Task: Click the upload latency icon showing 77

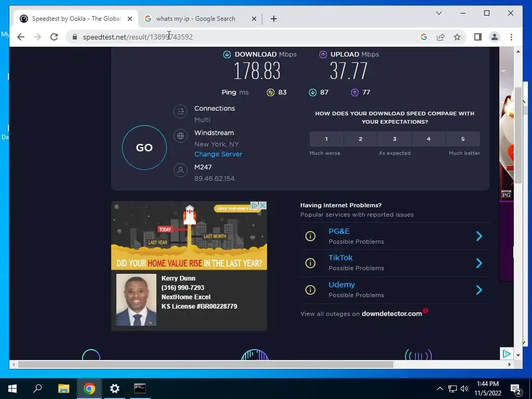Action: [x=355, y=92]
